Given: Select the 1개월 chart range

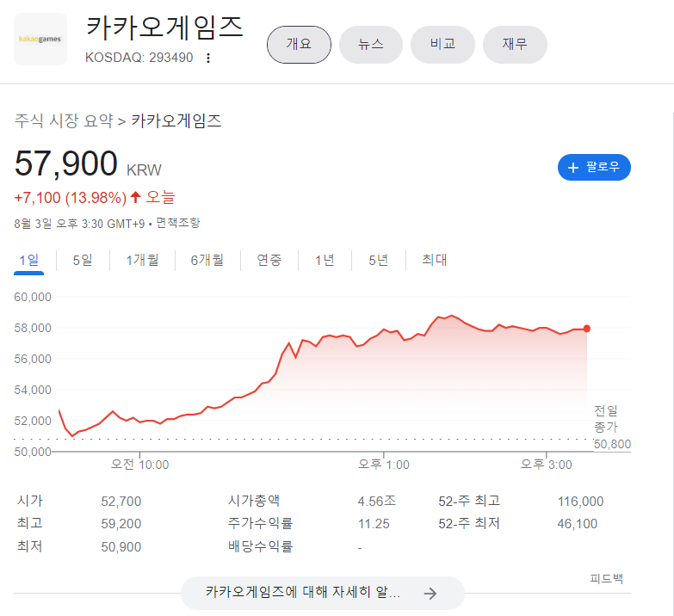Looking at the screenshot, I should [142, 261].
